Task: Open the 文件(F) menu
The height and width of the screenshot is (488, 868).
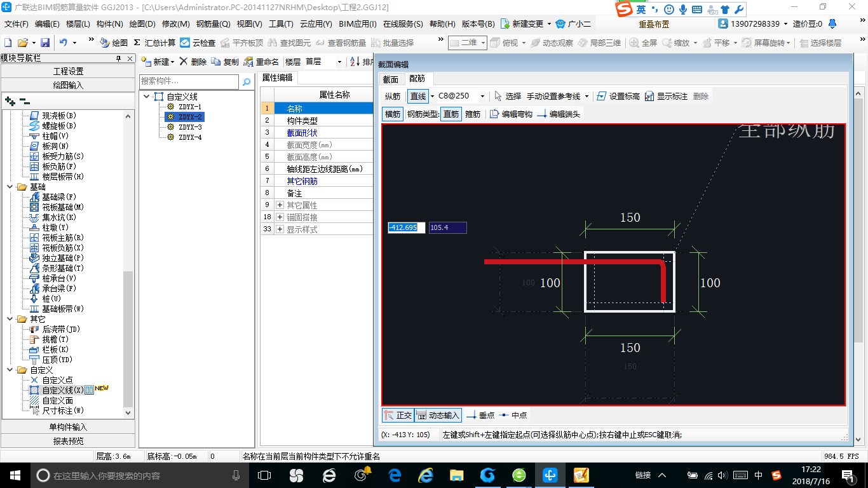Action: (x=17, y=24)
